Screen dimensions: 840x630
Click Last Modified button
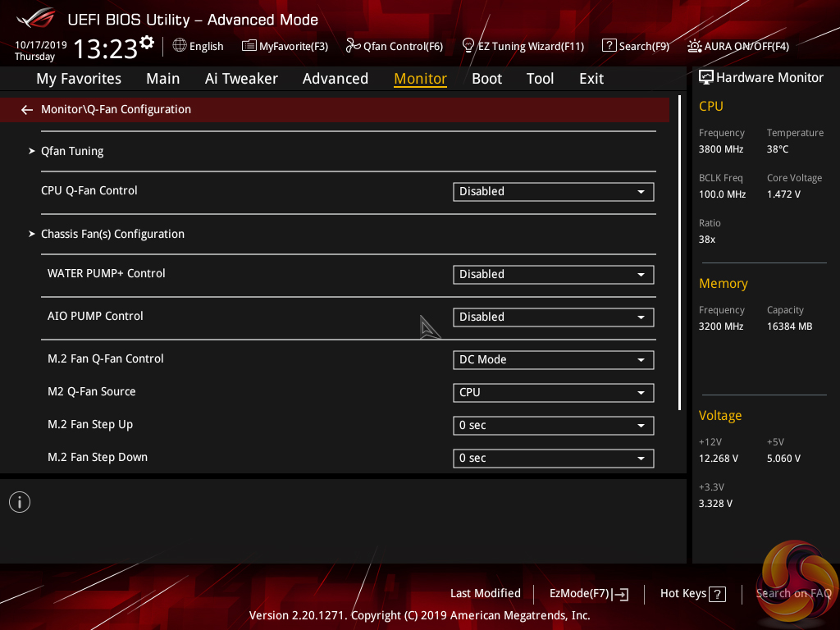pos(486,594)
